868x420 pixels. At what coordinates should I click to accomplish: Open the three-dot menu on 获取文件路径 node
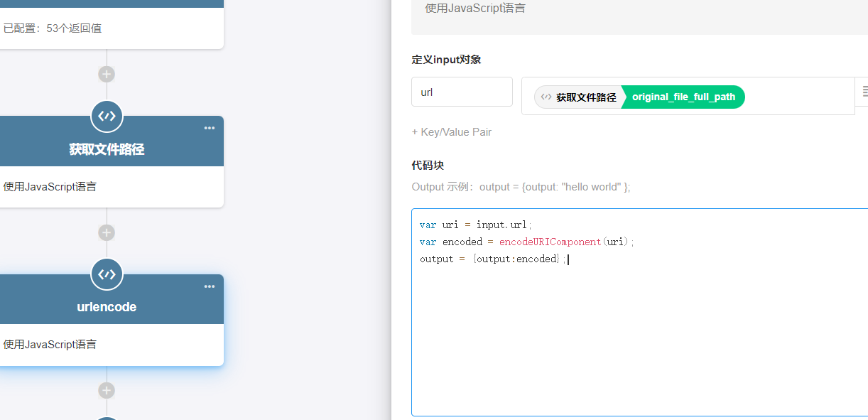pos(209,129)
